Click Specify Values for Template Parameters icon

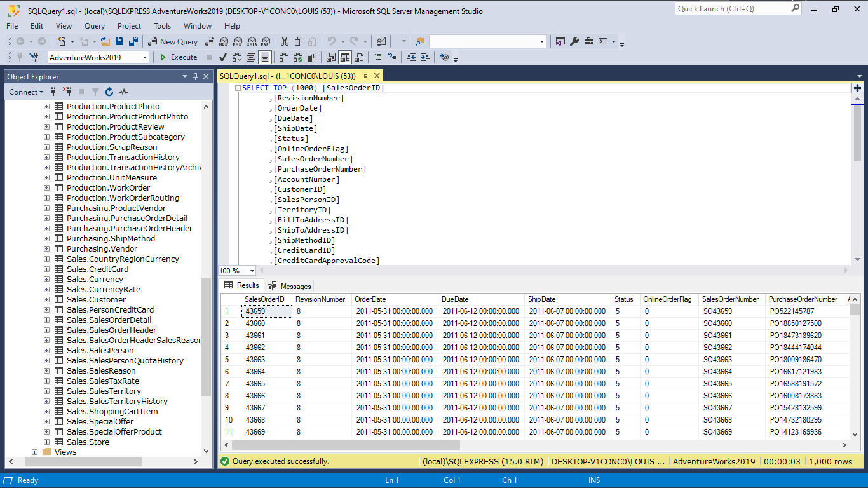click(444, 57)
